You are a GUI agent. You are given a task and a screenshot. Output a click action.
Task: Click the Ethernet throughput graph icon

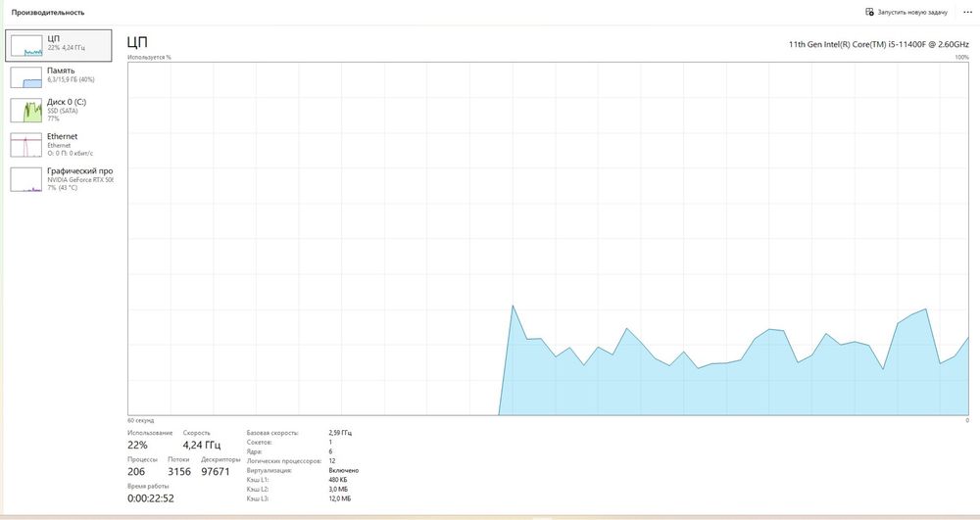(x=26, y=145)
